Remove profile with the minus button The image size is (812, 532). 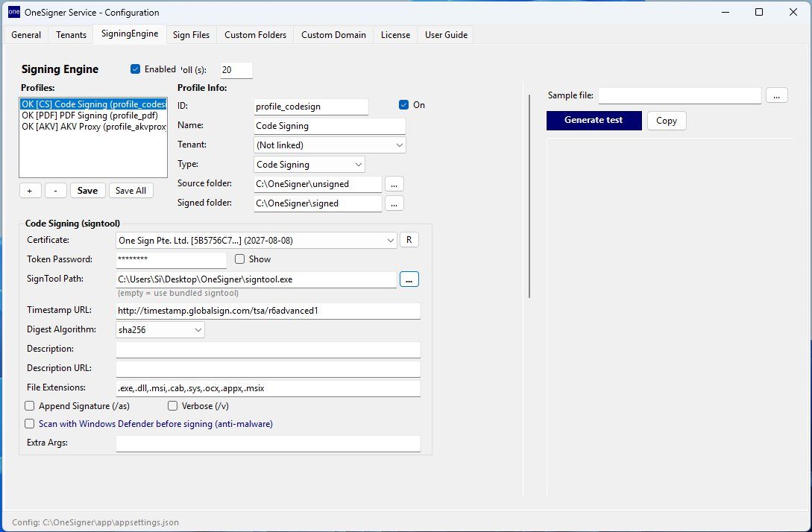55,191
